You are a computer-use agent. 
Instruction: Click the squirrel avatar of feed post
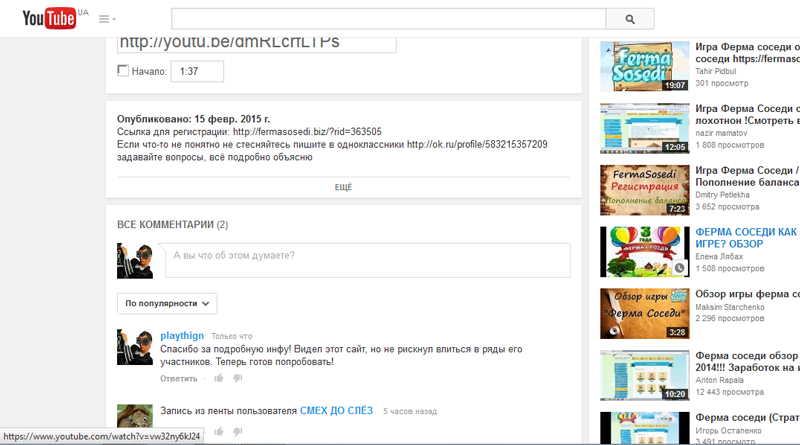pos(135,416)
